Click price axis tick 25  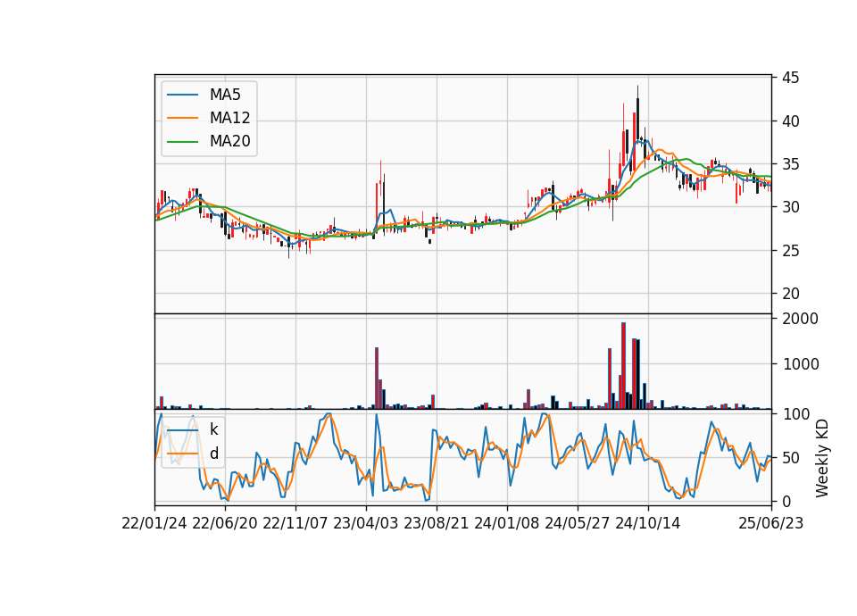tap(790, 250)
